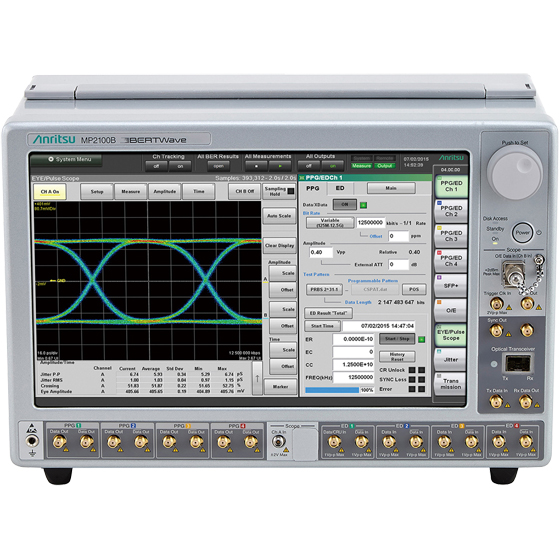Toggle Sampling Hold
This screenshot has height=560, width=560.
pyautogui.click(x=279, y=191)
